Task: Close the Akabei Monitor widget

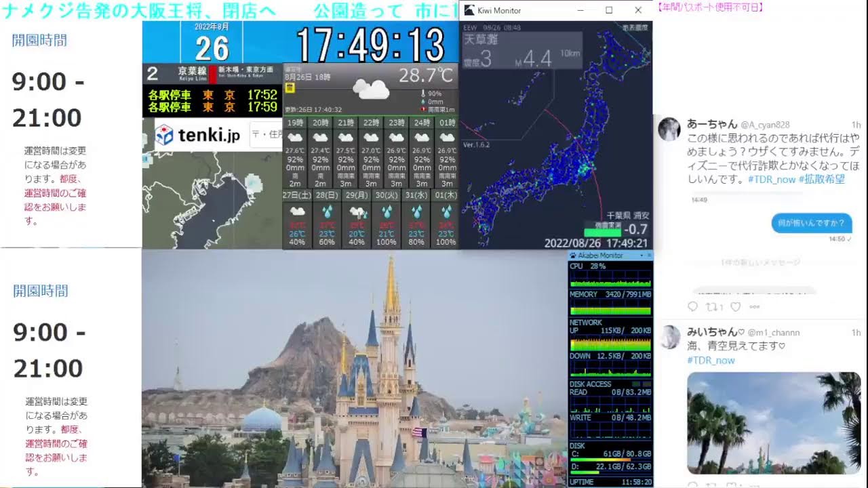Action: pyautogui.click(x=649, y=256)
